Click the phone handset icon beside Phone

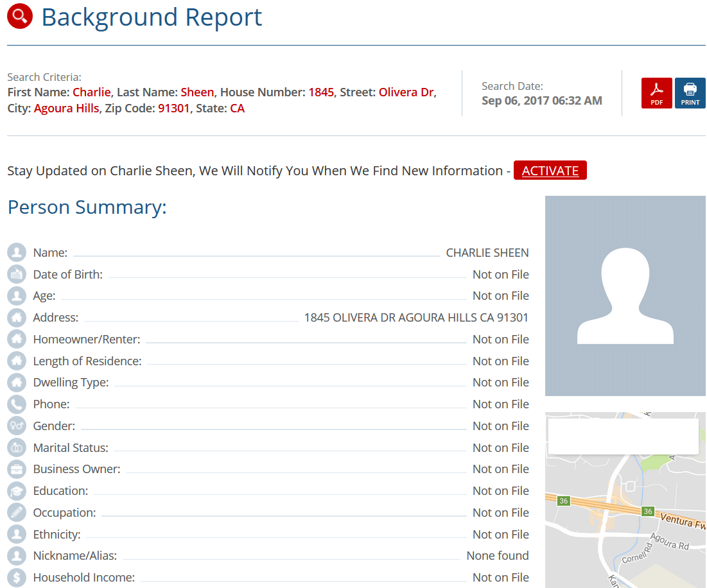[x=17, y=404]
